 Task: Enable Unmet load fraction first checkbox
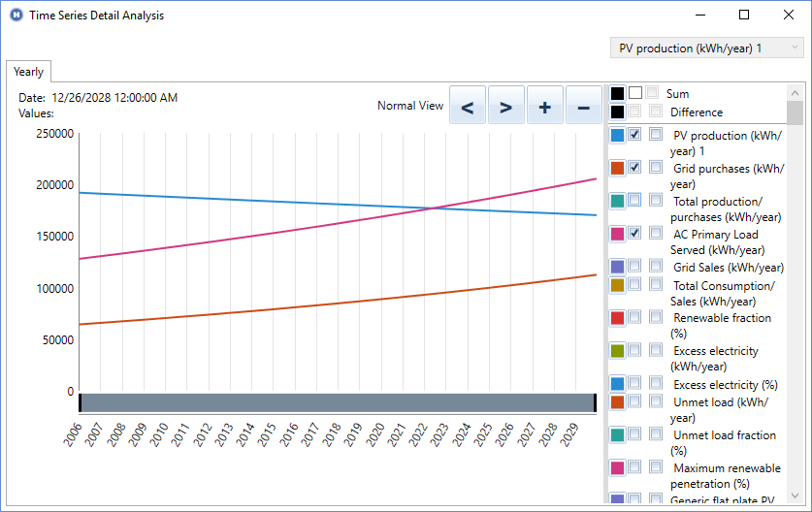pos(634,433)
